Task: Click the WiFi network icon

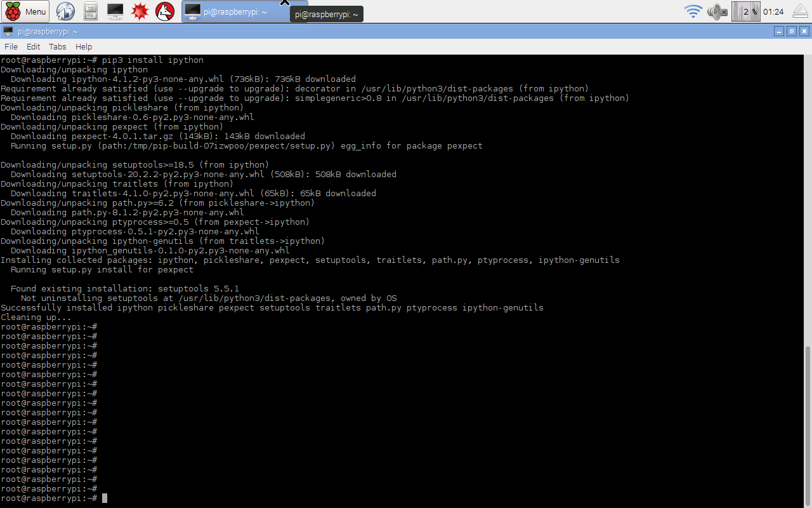Action: 693,11
